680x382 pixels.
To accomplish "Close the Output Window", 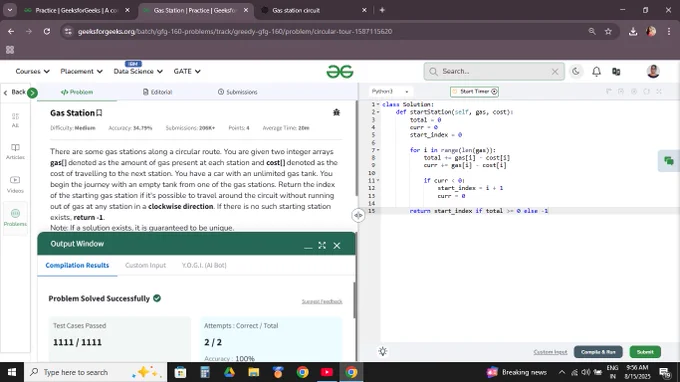I will click(x=337, y=245).
